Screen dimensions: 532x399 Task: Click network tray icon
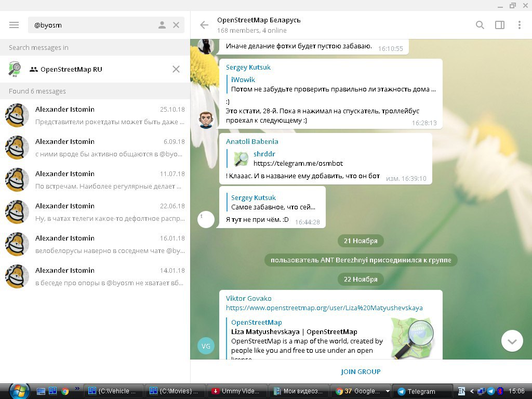(x=481, y=391)
